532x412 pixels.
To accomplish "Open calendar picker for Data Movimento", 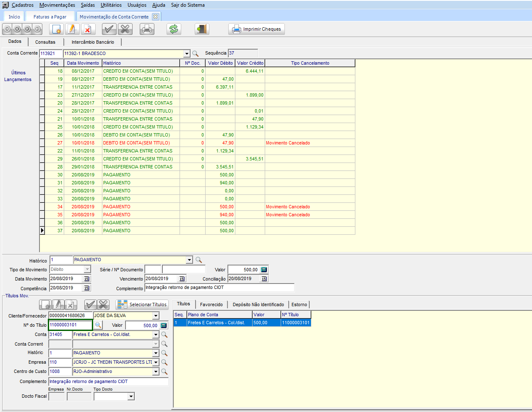I will tap(86, 279).
